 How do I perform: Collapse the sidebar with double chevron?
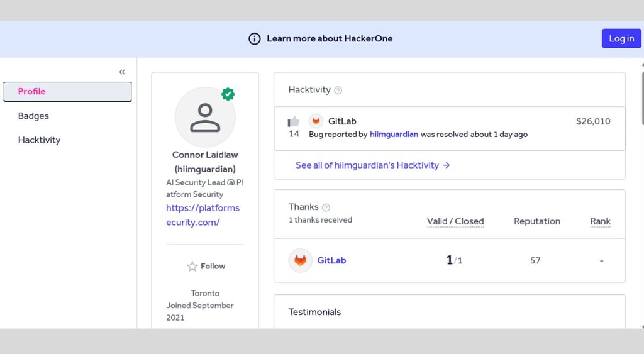122,72
